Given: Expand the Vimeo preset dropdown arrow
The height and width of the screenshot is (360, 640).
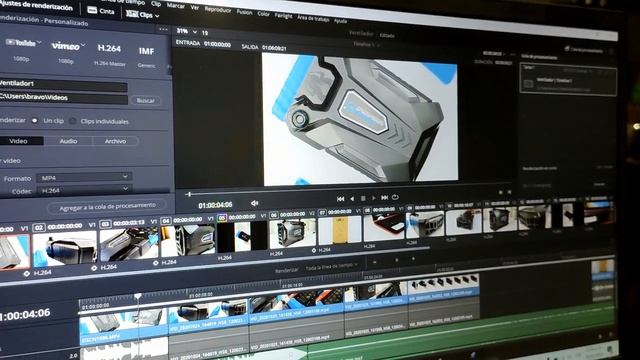Looking at the screenshot, I should pyautogui.click(x=83, y=44).
